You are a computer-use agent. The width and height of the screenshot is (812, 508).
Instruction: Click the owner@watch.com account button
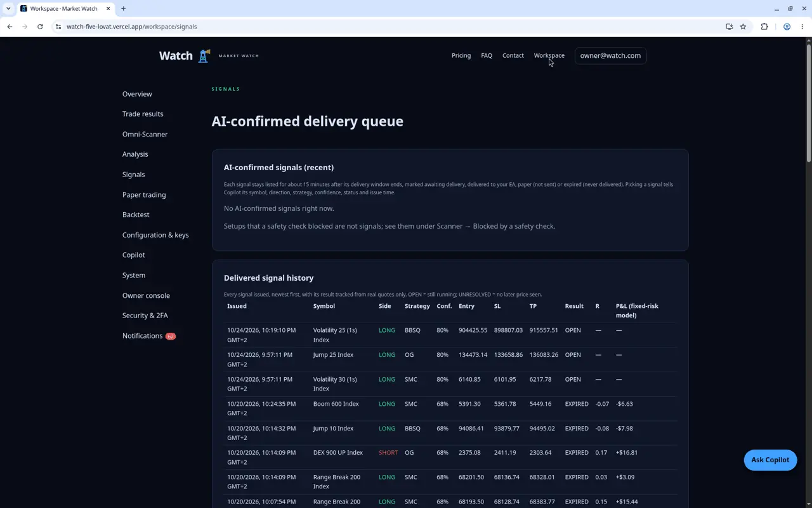pos(610,56)
